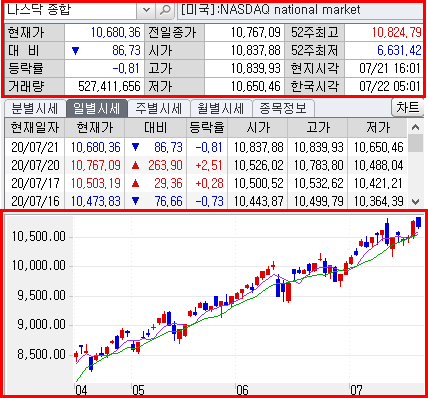
Task: Open the 주별시세 tab
Action: coord(159,109)
